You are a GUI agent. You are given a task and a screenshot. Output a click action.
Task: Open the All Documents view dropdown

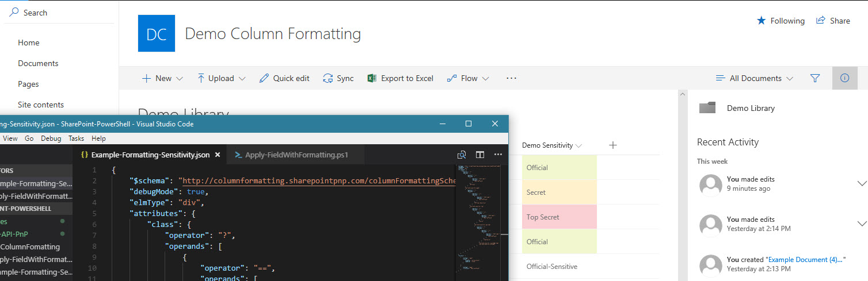pyautogui.click(x=754, y=78)
